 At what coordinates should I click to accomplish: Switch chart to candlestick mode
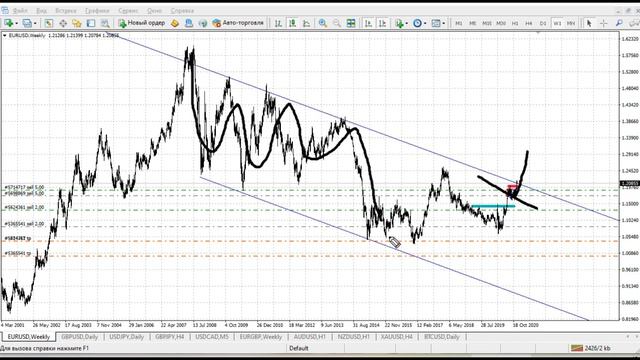pos(292,23)
